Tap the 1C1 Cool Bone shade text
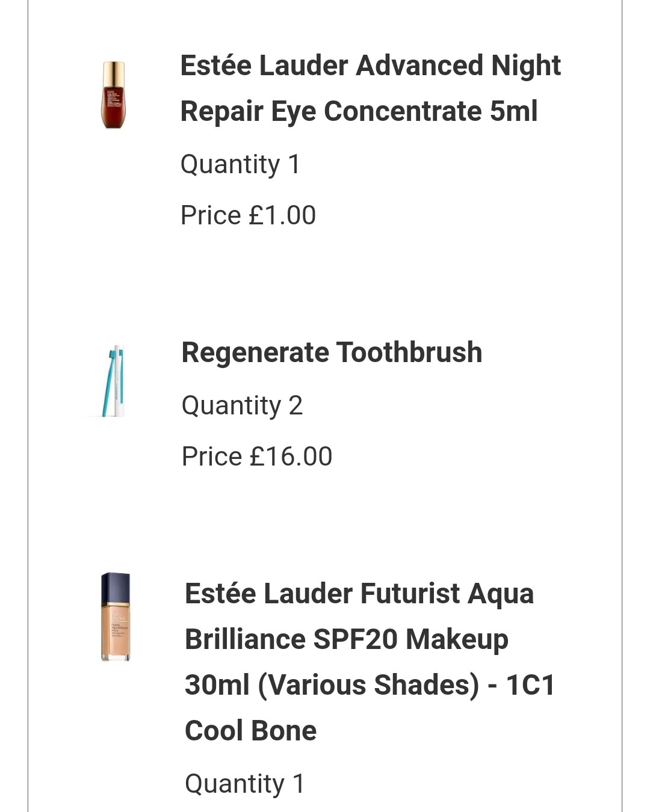 [x=370, y=707]
